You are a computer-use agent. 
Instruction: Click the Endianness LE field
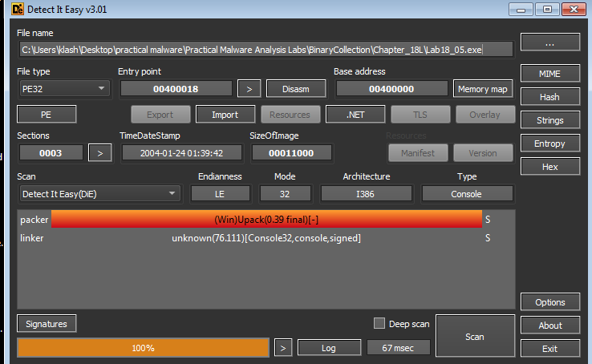coord(220,194)
